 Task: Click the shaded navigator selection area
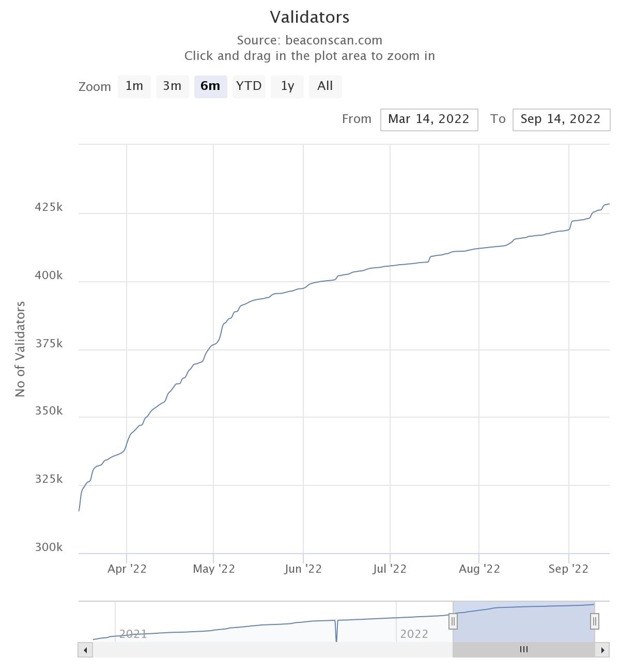[523, 625]
